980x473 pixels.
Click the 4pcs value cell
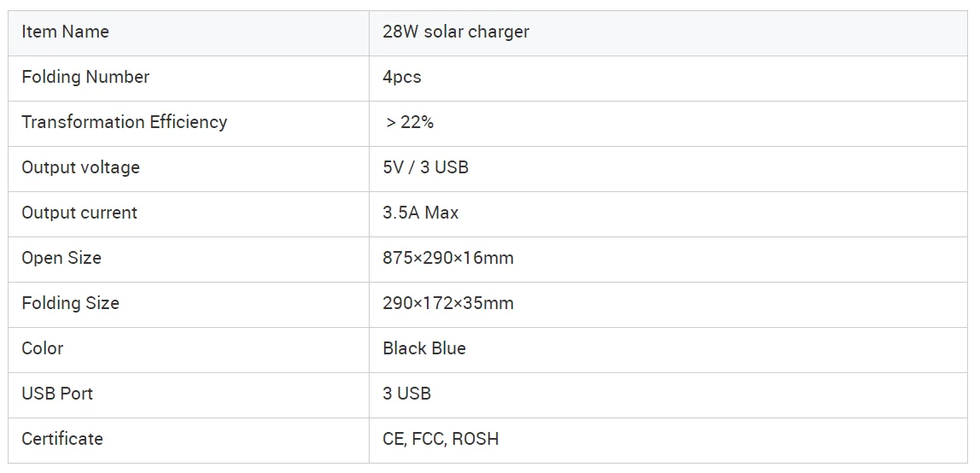tap(402, 78)
